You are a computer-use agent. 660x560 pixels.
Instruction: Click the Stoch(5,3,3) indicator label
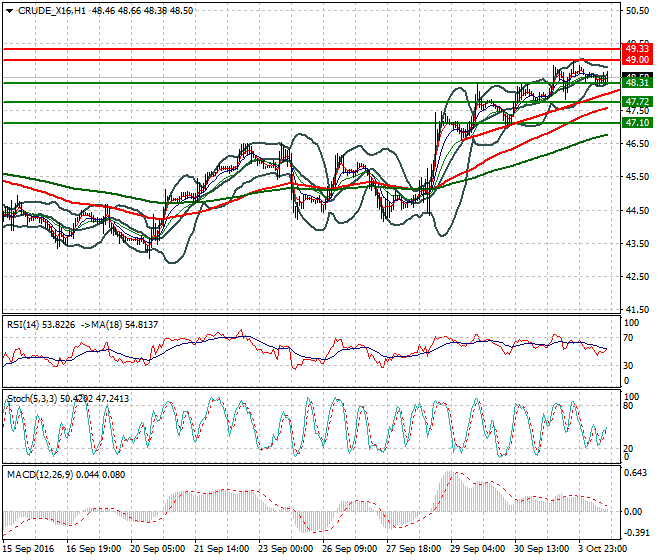coord(32,398)
